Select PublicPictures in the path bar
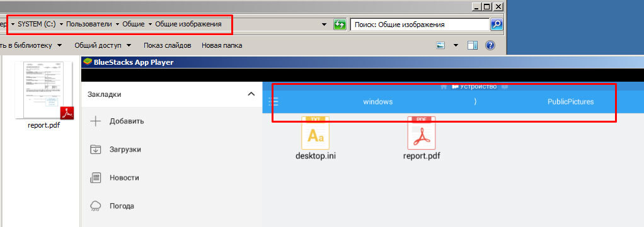The width and height of the screenshot is (644, 227). (x=570, y=102)
